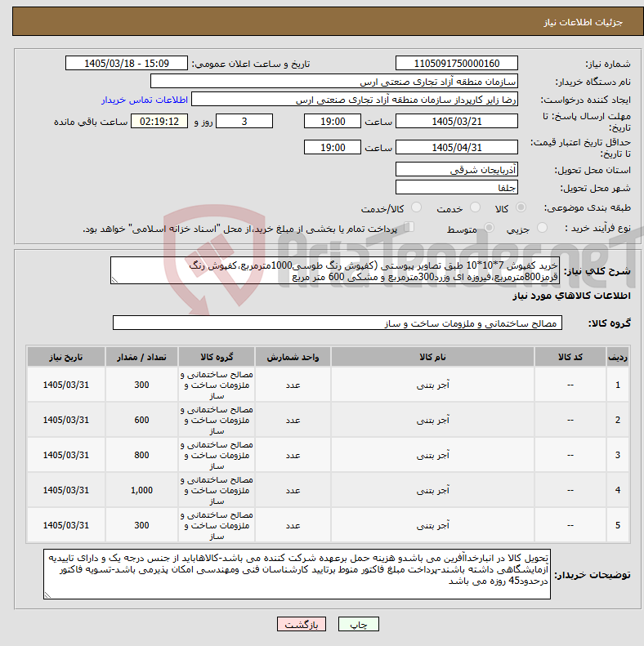This screenshot has height=646, width=644.
Task: Click the remaining time field 02:19:12
Action: click(x=159, y=121)
